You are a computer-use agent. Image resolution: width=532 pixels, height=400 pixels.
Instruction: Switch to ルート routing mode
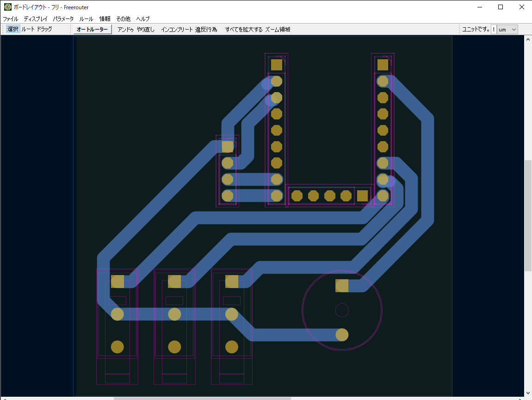pyautogui.click(x=28, y=29)
